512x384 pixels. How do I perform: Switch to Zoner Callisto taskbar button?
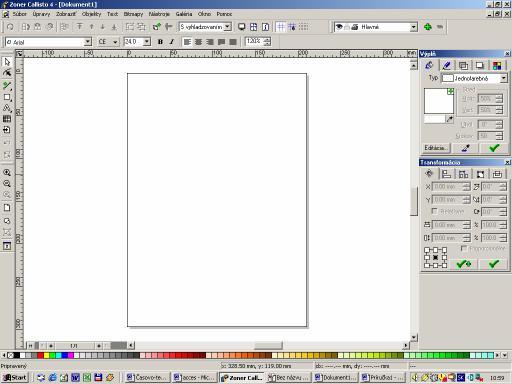coord(242,377)
